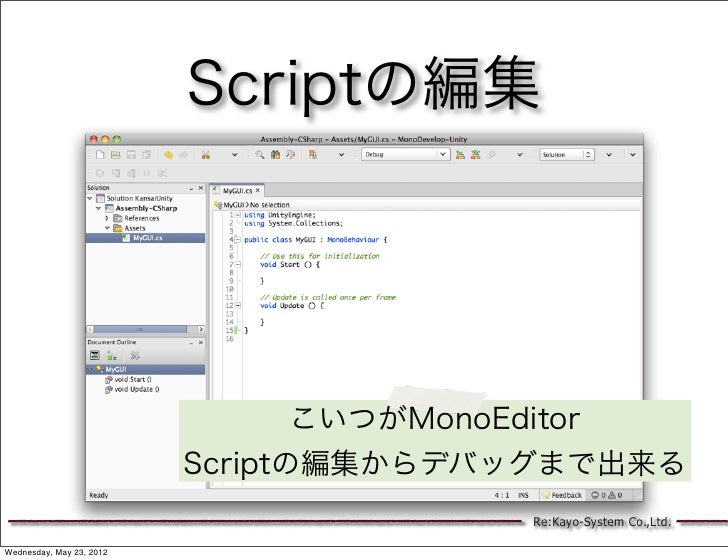Open the last toolbar overflow arrow

tap(632, 155)
